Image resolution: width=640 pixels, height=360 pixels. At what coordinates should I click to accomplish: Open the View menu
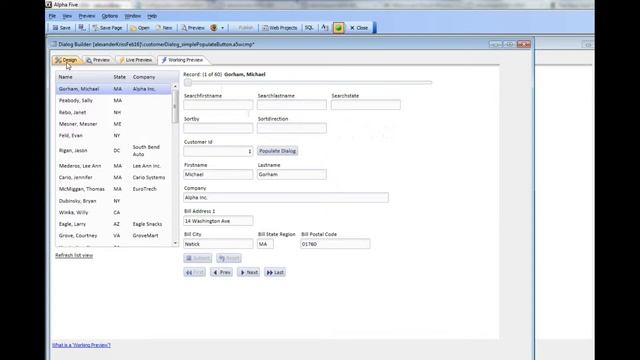click(67, 16)
